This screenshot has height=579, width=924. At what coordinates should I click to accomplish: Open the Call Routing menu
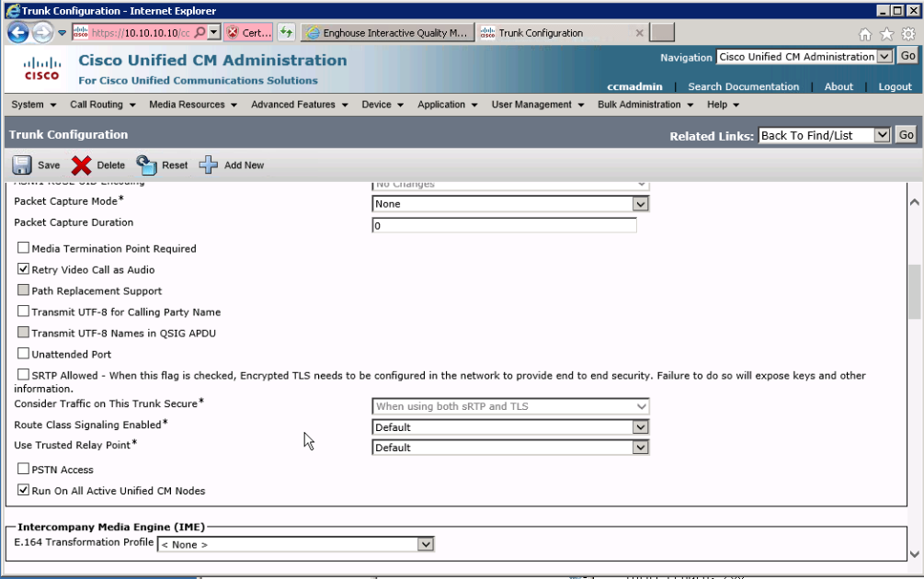[x=103, y=105]
